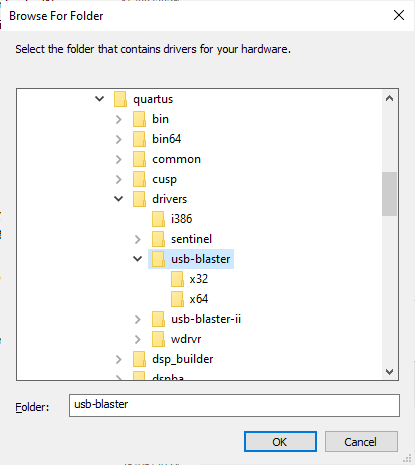
Task: Click inside the Folder text field
Action: coord(234,405)
